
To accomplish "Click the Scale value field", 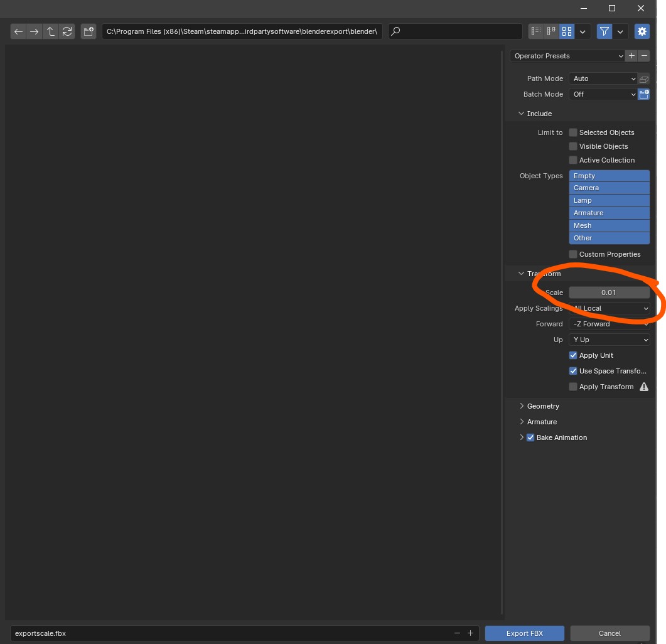I will tap(609, 292).
